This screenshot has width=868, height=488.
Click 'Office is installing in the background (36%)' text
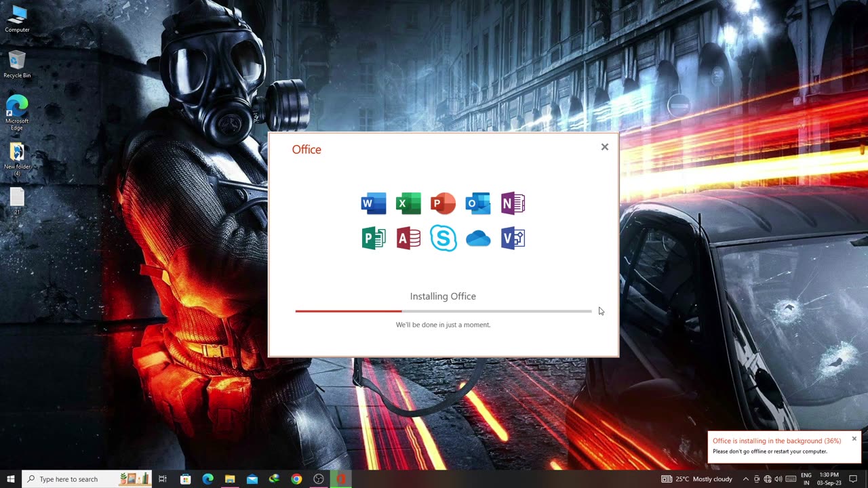[776, 441]
